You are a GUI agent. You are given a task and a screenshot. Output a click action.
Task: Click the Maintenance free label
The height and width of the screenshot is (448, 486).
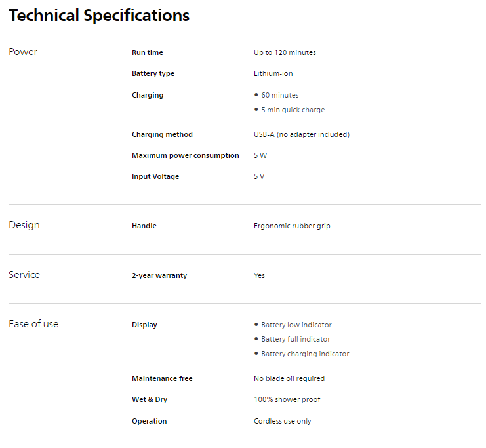(162, 378)
